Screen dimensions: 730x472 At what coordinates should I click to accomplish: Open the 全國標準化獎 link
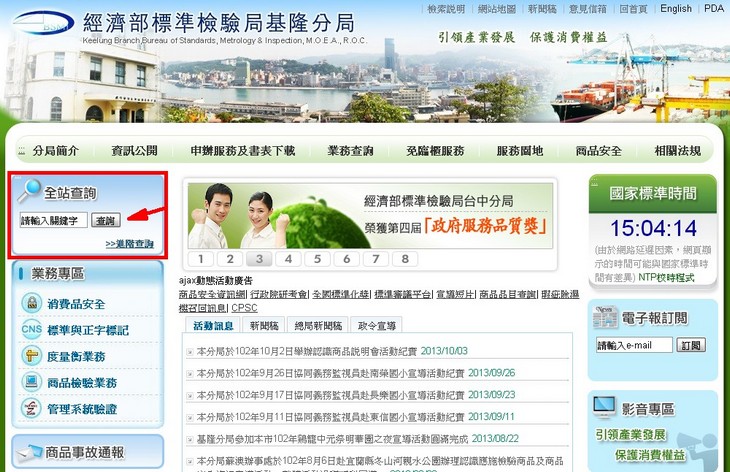point(340,294)
